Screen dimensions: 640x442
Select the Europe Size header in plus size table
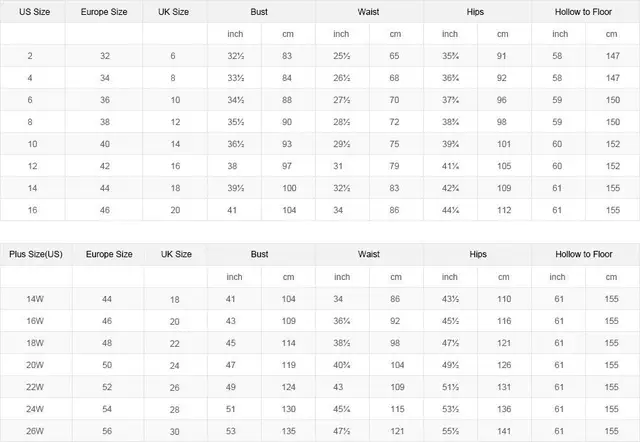coord(109,254)
